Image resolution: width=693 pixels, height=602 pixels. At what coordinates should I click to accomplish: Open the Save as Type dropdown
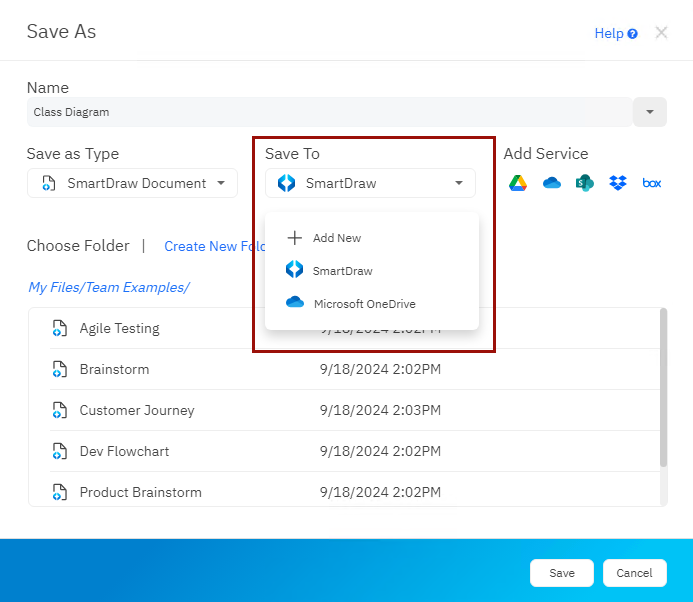pos(132,183)
